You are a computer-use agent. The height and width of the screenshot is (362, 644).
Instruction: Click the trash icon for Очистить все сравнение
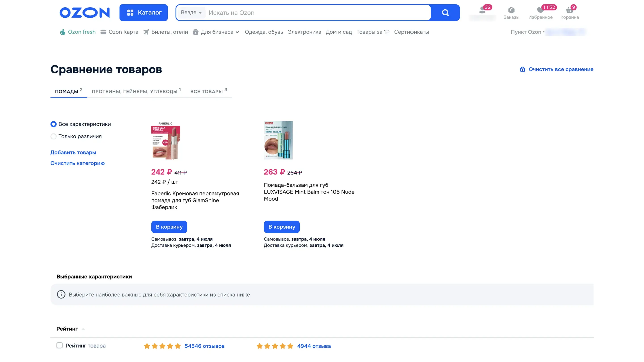click(523, 69)
